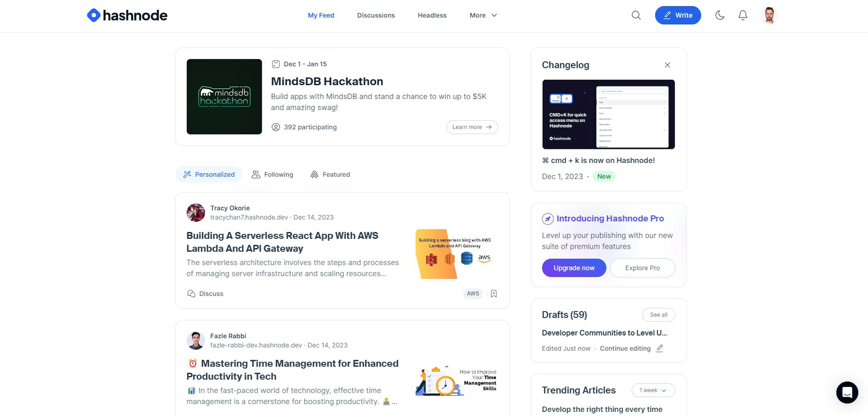Viewport: 868px width, 416px height.
Task: Click the Hashnode logo
Action: 127,15
